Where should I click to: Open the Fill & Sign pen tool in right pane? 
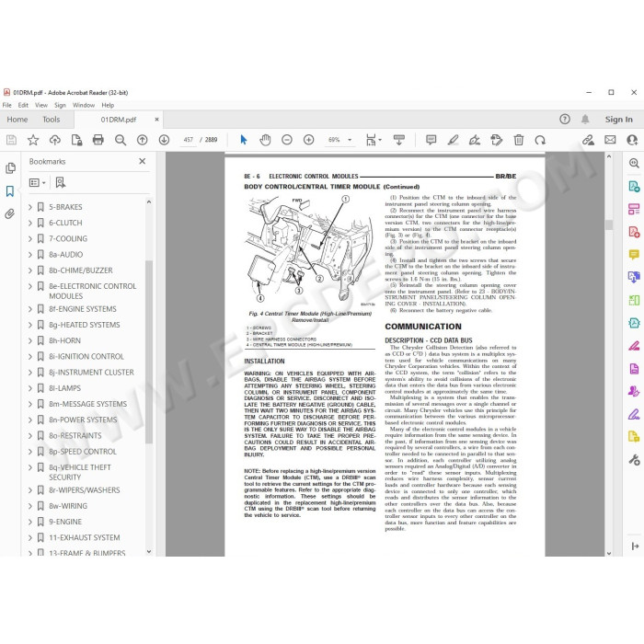pos(634,414)
